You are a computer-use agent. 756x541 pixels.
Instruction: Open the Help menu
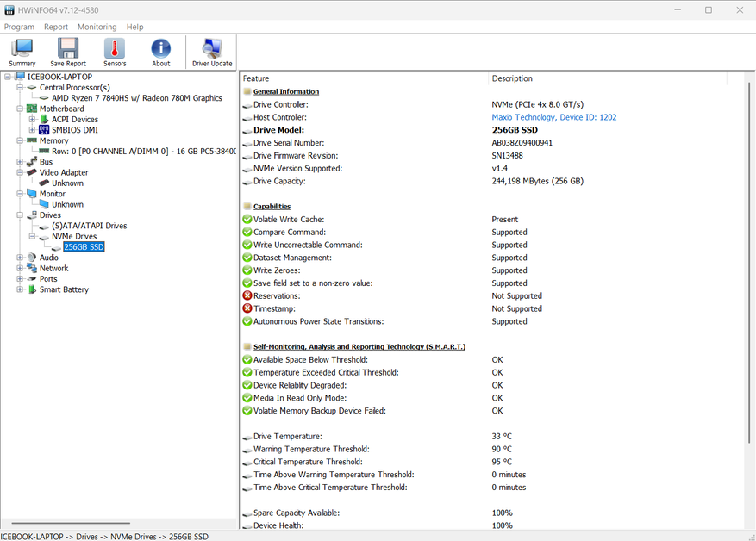(135, 27)
